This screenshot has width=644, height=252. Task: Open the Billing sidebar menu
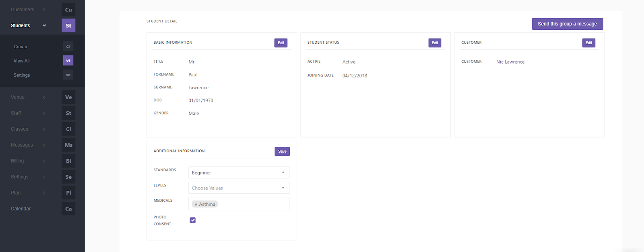(17, 161)
